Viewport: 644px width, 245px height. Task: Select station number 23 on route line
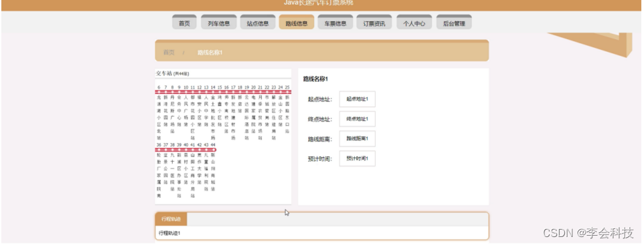coord(274,87)
